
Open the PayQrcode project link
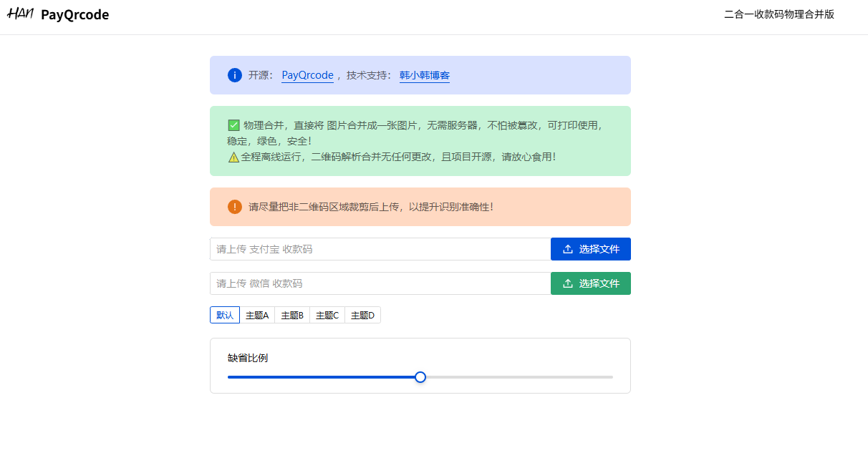307,74
